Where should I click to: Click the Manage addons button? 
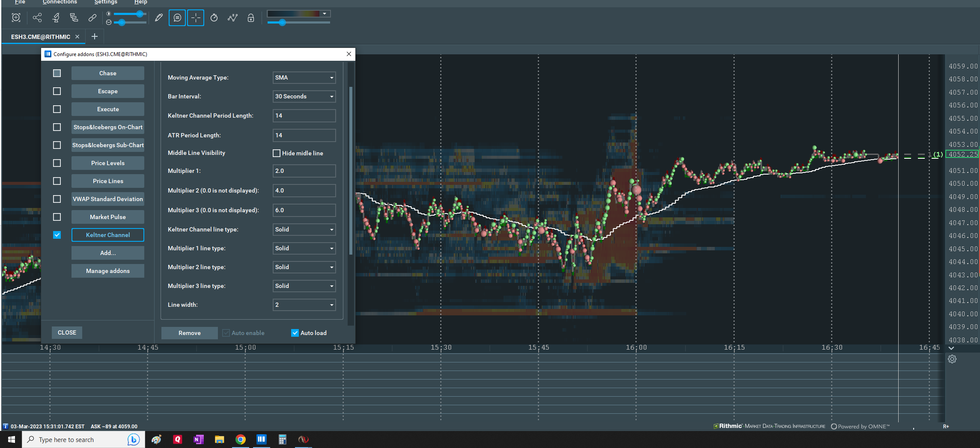(x=107, y=271)
